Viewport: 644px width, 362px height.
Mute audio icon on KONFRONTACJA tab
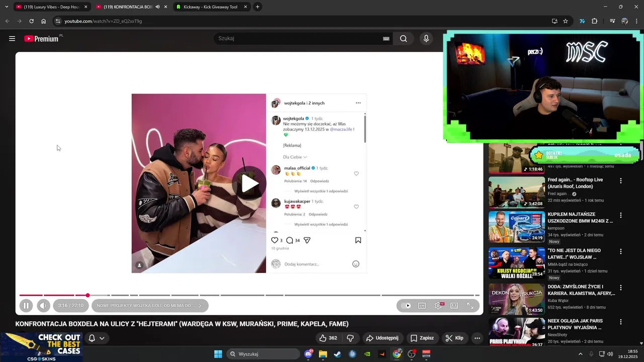click(x=157, y=7)
